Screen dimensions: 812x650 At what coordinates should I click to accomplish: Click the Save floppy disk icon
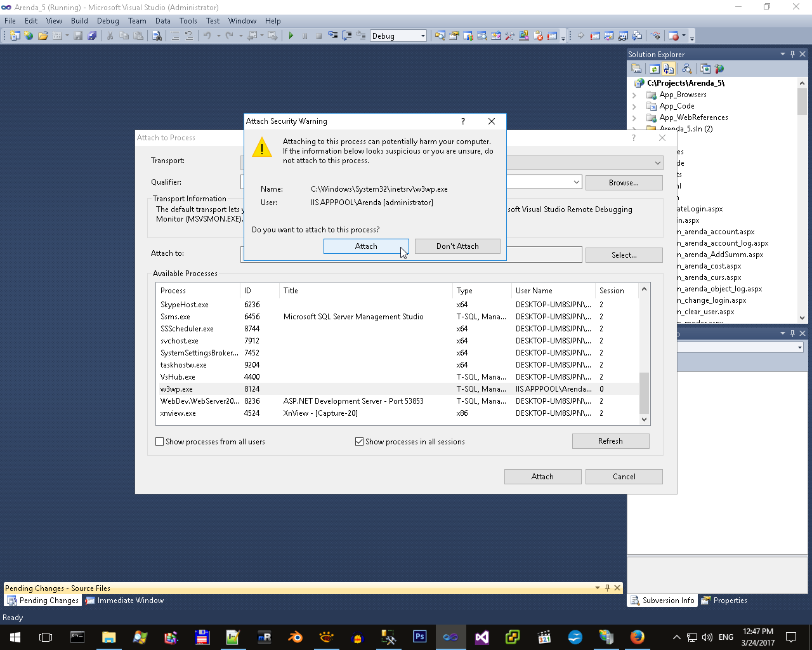[78, 36]
